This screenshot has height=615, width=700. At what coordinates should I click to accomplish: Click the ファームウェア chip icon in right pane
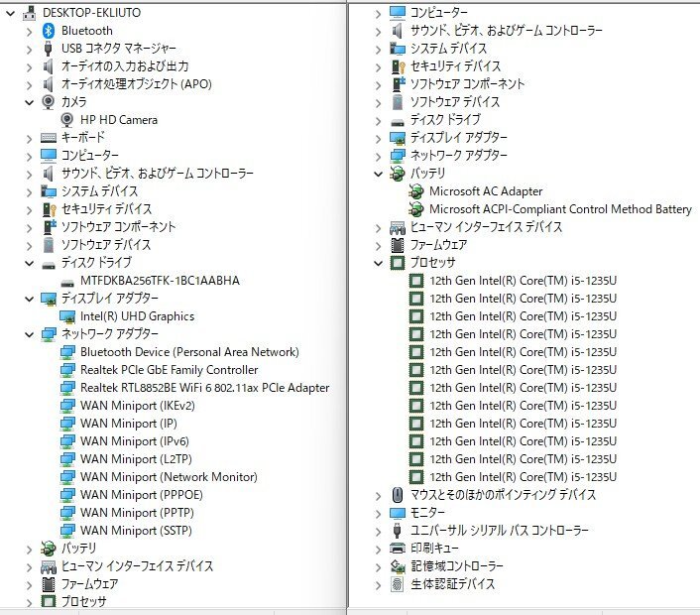[x=397, y=245]
